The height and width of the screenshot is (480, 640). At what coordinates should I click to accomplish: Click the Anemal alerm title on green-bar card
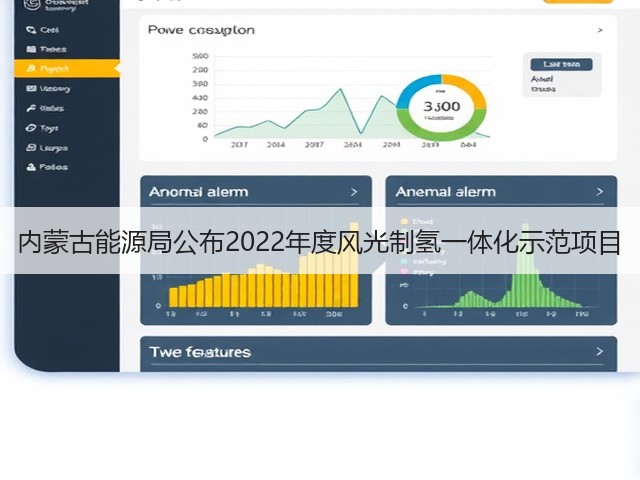tap(446, 192)
